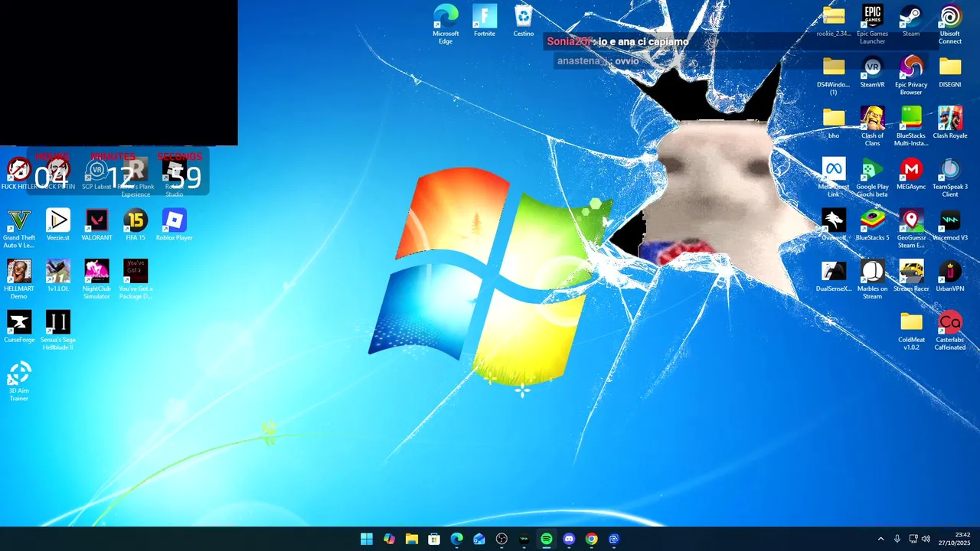The height and width of the screenshot is (551, 980).
Task: Launch Fortnite from the desktop
Action: pos(485,21)
